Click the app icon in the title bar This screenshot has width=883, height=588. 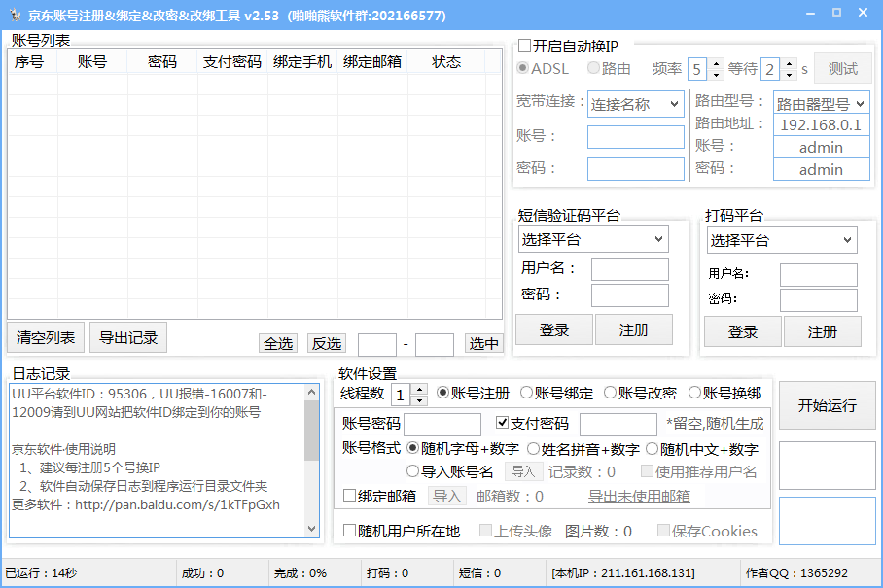click(16, 15)
